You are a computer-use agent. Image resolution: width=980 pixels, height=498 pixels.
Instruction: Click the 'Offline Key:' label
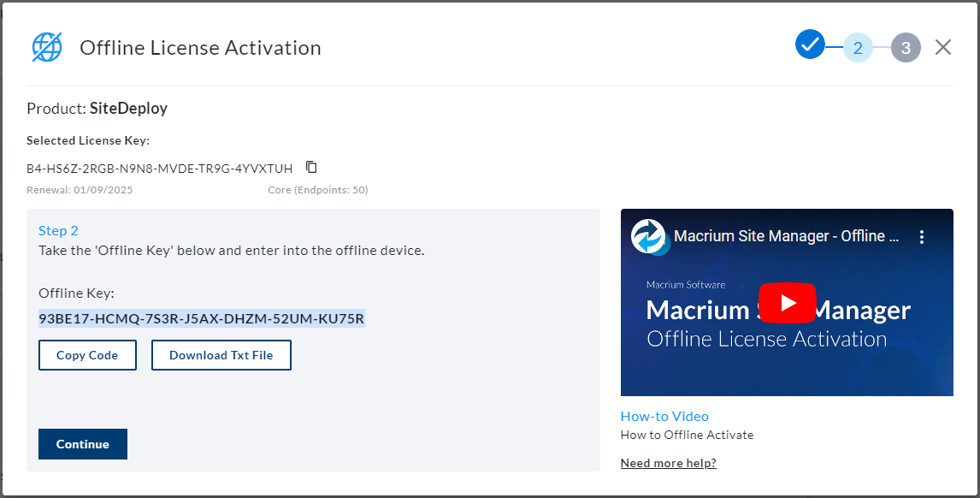coord(76,293)
